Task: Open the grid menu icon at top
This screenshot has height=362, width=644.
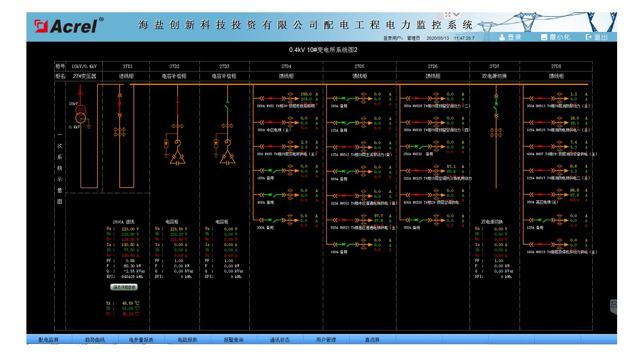Action: click(x=440, y=15)
